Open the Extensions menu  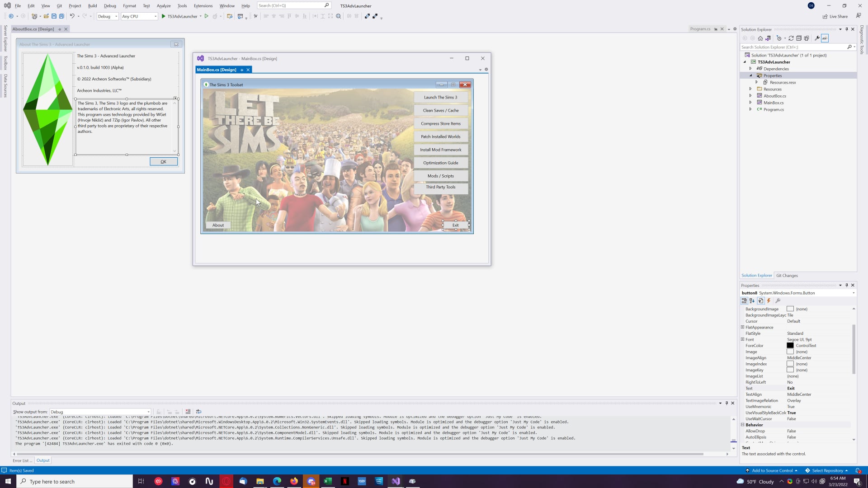[203, 6]
